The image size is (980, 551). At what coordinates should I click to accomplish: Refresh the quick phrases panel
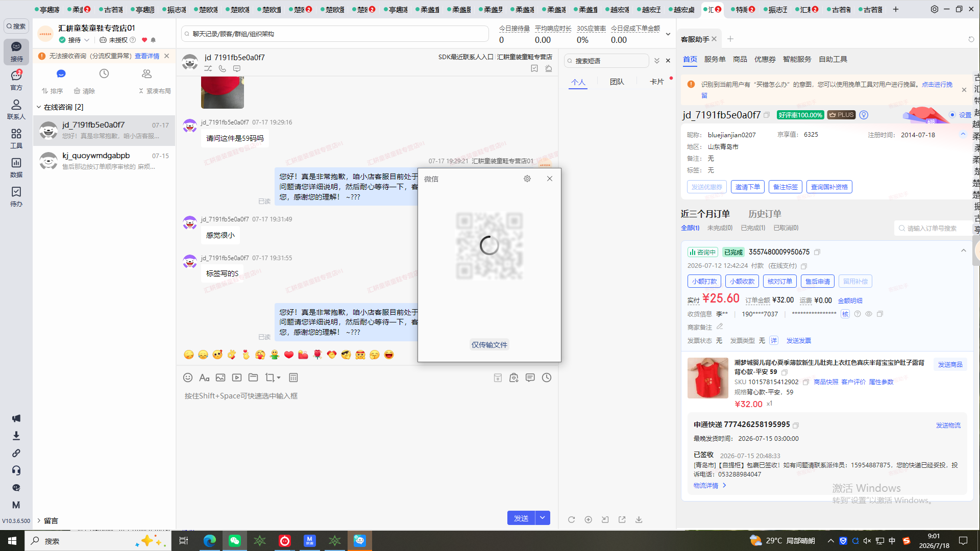tap(572, 519)
